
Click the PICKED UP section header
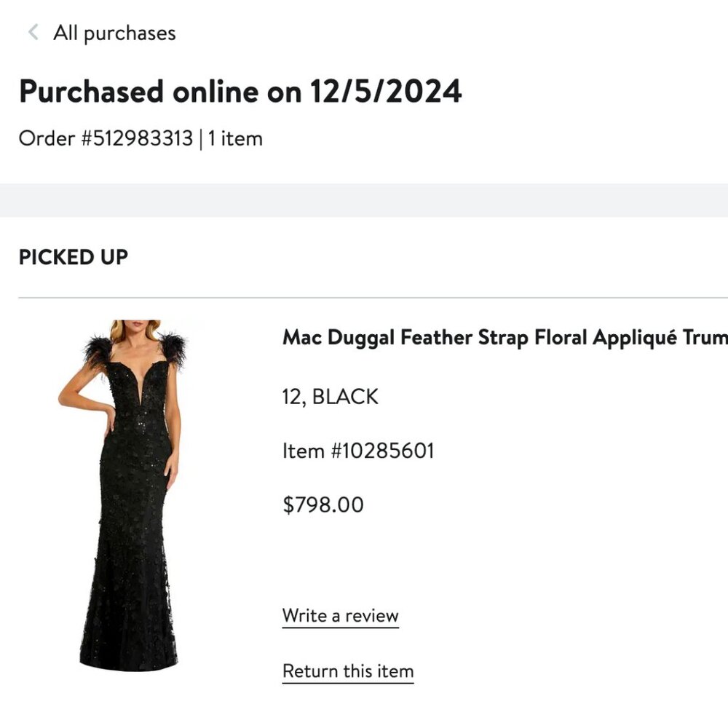click(73, 257)
